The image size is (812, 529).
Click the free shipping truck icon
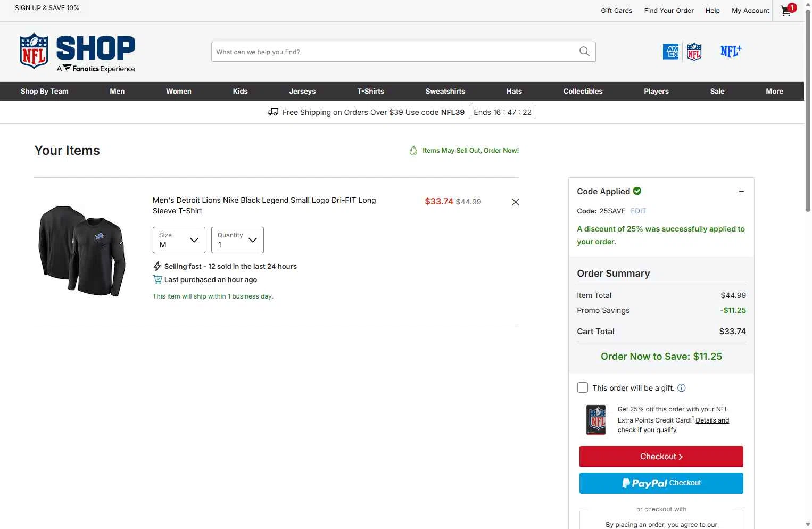(x=273, y=112)
